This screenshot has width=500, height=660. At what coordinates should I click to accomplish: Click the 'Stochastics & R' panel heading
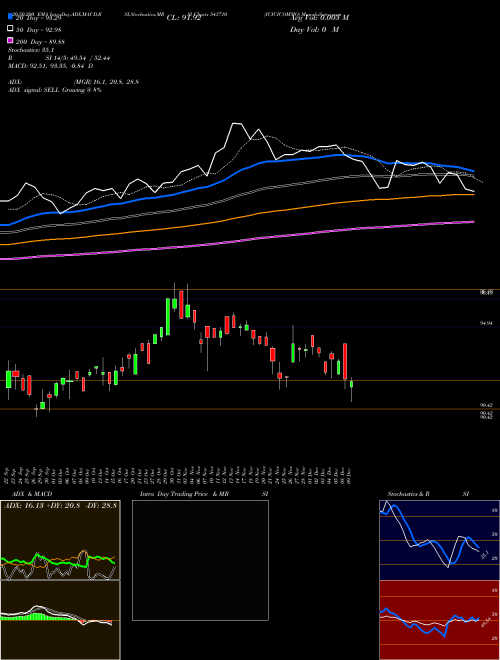click(x=409, y=494)
